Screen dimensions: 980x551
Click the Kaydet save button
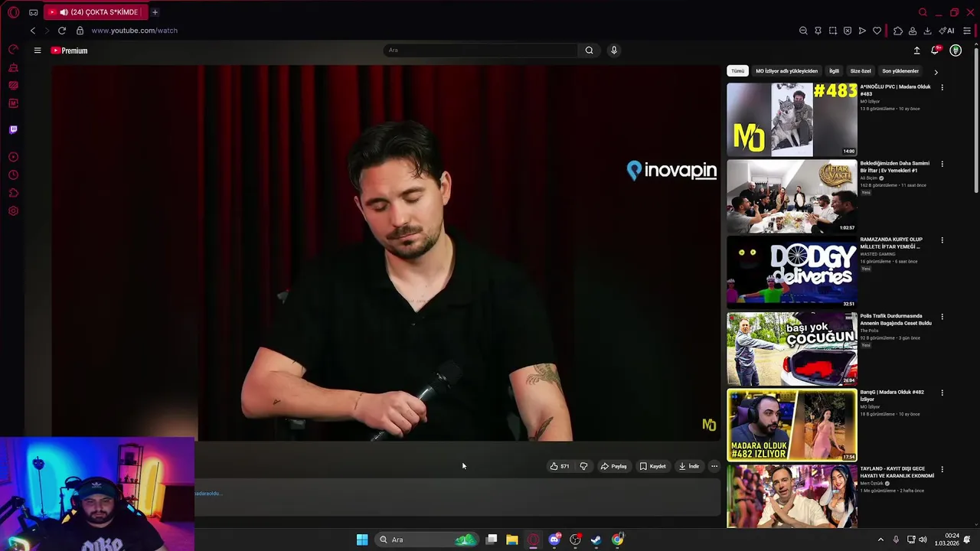pos(653,466)
